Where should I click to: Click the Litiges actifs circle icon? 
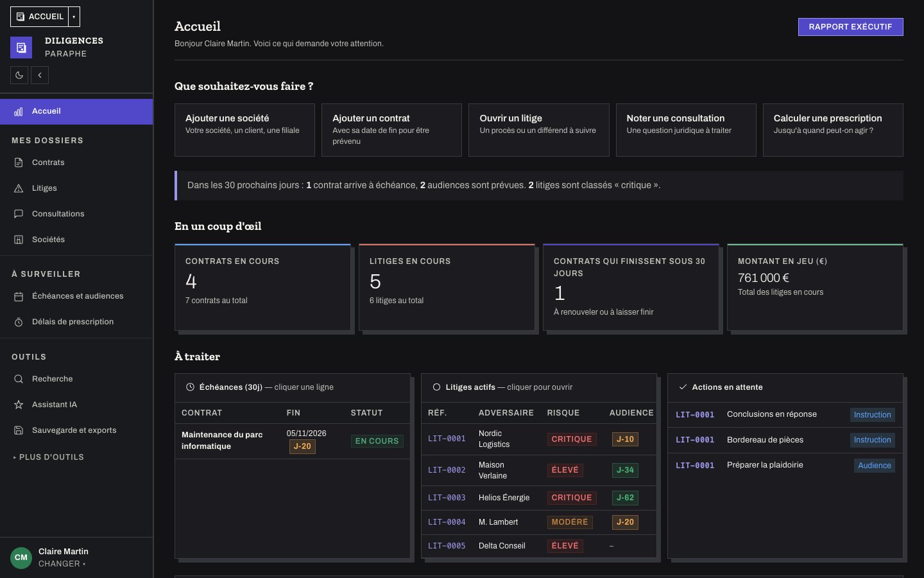436,387
